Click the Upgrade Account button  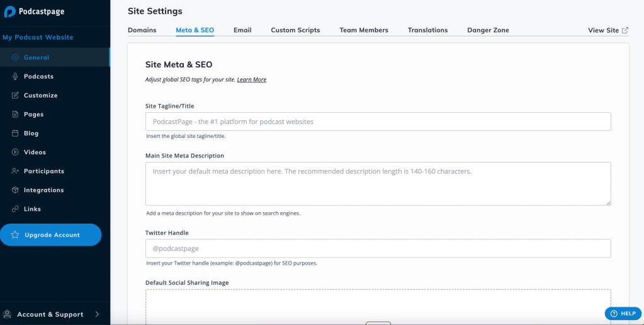pyautogui.click(x=50, y=235)
